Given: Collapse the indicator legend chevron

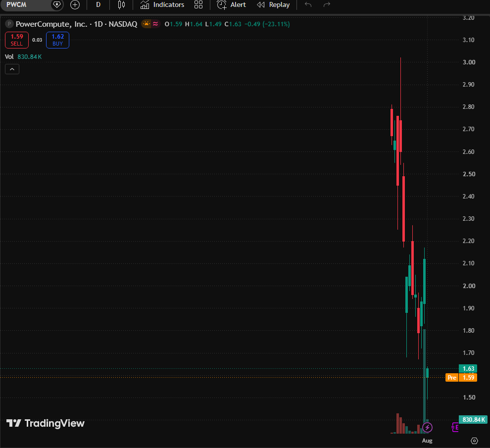Looking at the screenshot, I should coord(12,69).
